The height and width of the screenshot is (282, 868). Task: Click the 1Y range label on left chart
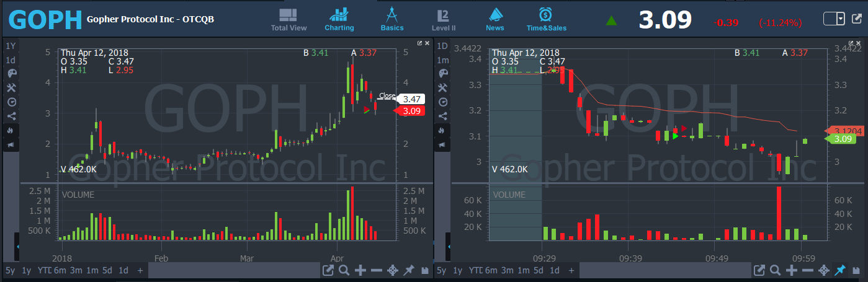pos(11,46)
